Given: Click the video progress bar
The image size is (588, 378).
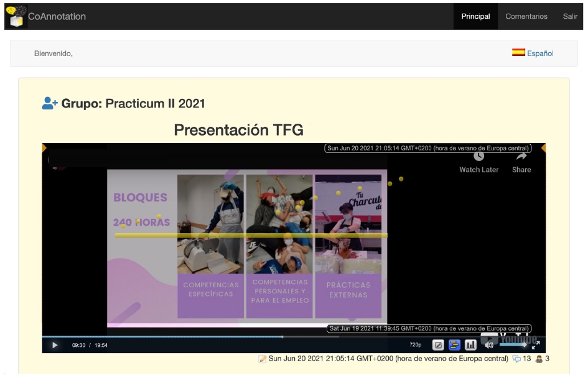Looking at the screenshot, I should point(249,337).
